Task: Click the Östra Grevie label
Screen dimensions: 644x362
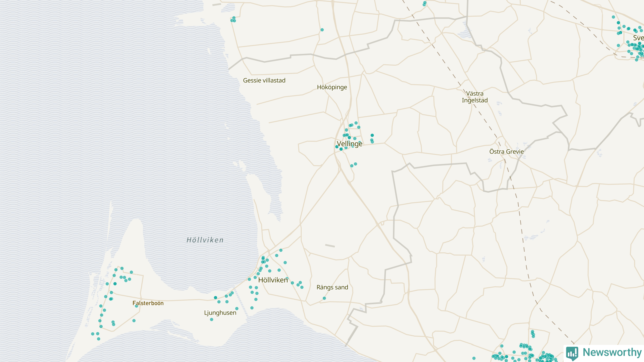Action: pyautogui.click(x=506, y=151)
